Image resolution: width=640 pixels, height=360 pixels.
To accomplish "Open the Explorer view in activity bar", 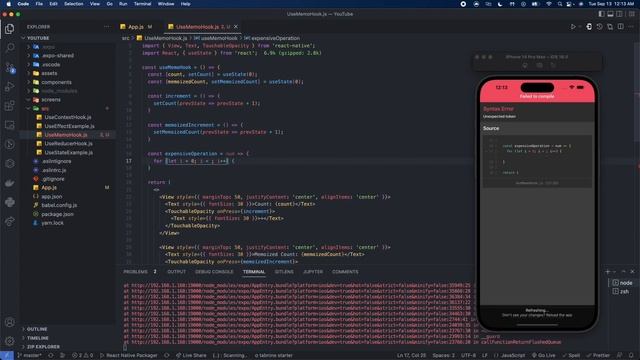I will point(9,29).
